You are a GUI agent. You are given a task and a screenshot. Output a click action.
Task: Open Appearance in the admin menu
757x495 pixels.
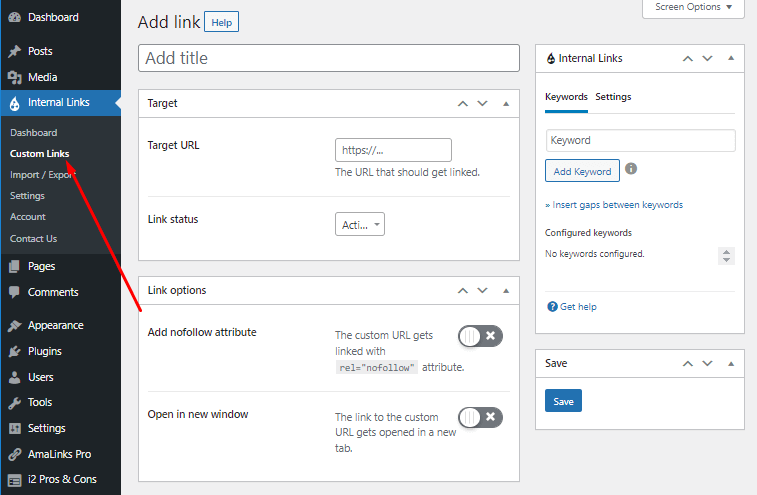click(x=56, y=325)
